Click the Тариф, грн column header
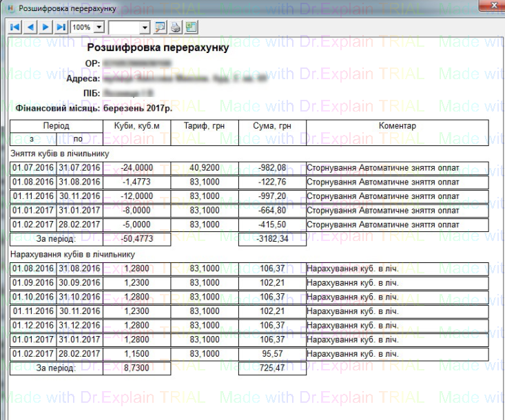Screen dimensions: 505x420 click(204, 126)
